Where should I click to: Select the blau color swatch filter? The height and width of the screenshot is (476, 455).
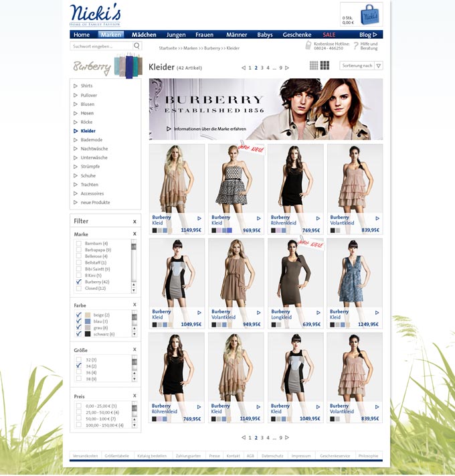[88, 321]
